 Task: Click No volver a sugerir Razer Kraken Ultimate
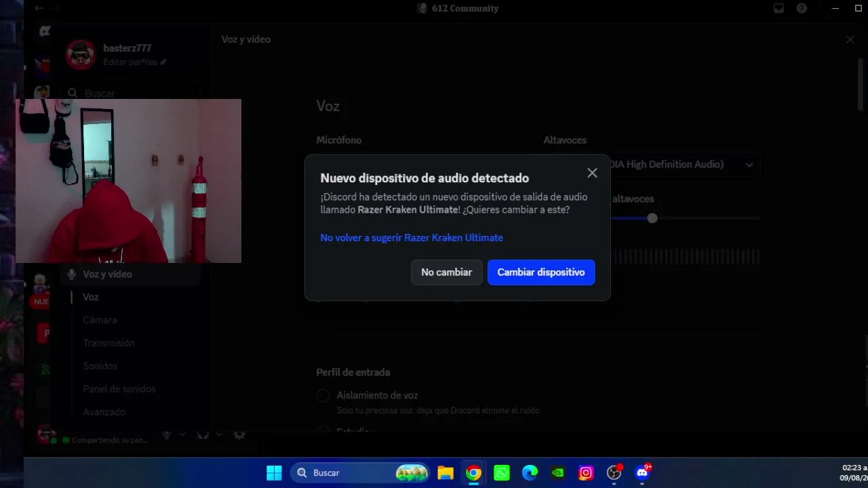[412, 238]
